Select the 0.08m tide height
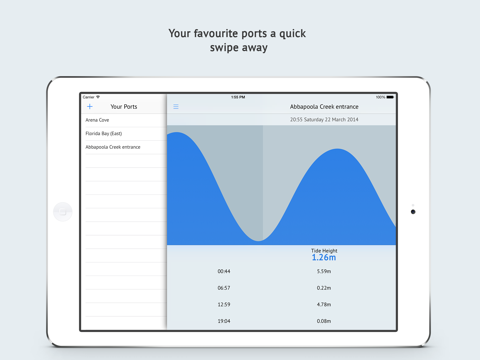Image resolution: width=480 pixels, height=360 pixels. pyautogui.click(x=324, y=321)
